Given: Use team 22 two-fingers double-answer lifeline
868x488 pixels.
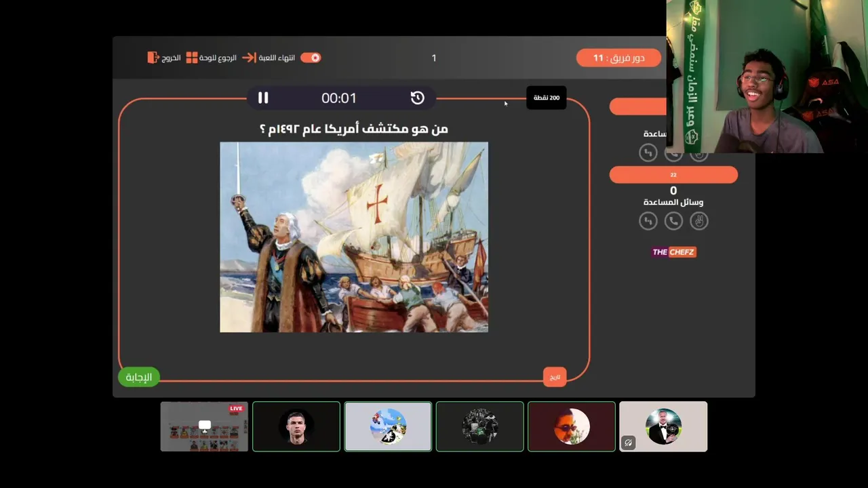Looking at the screenshot, I should tap(698, 221).
